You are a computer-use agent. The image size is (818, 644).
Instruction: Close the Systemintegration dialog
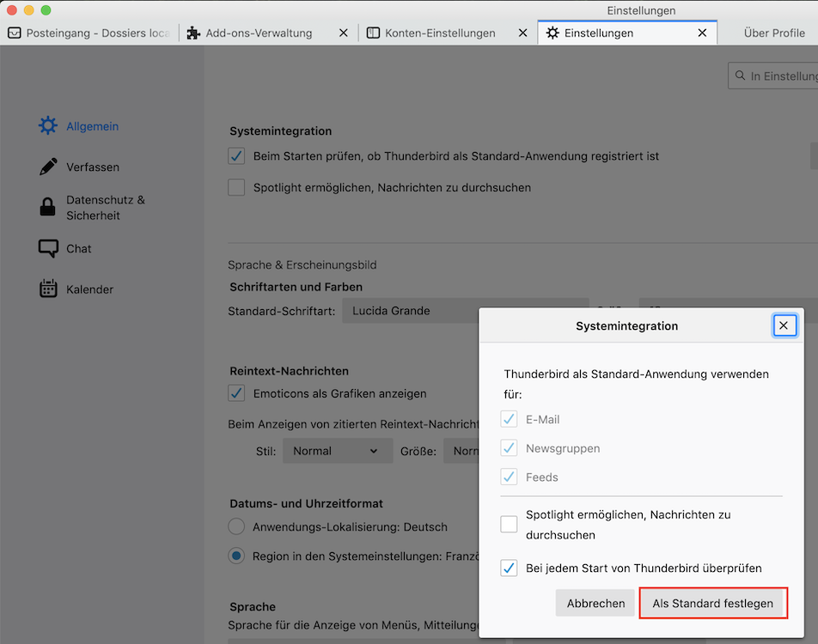point(784,325)
